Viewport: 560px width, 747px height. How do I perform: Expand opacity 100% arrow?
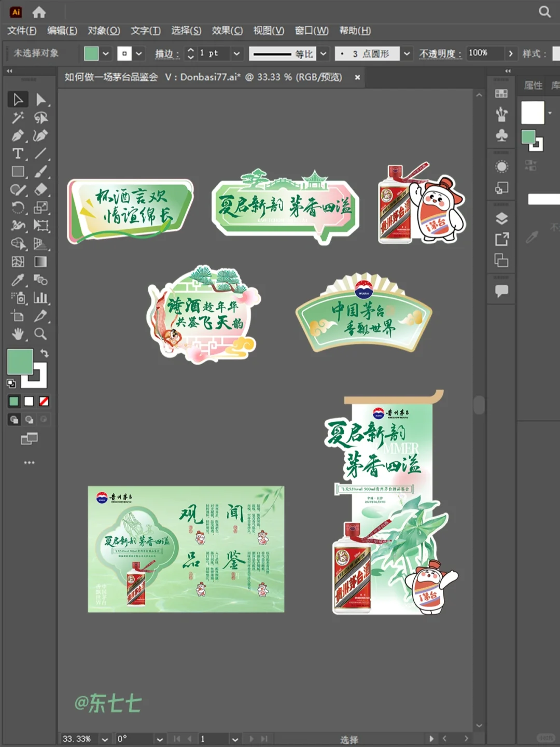(x=511, y=53)
